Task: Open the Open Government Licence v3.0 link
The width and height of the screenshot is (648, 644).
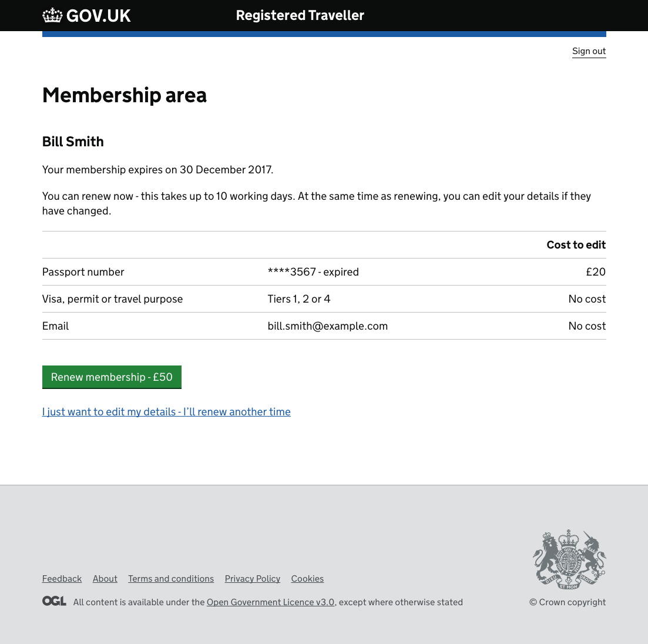Action: (270, 602)
